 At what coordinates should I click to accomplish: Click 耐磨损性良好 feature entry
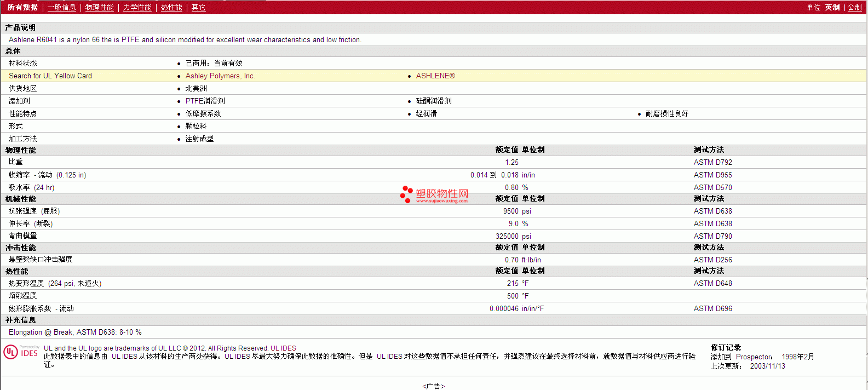(x=667, y=114)
